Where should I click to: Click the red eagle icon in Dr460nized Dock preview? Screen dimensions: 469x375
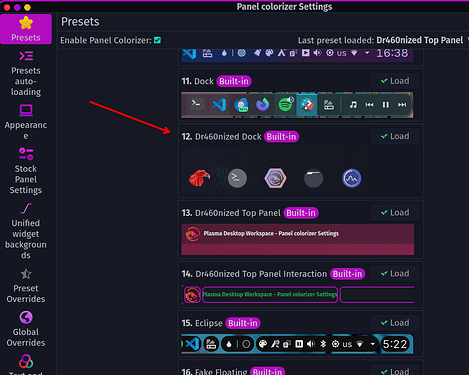pos(199,178)
